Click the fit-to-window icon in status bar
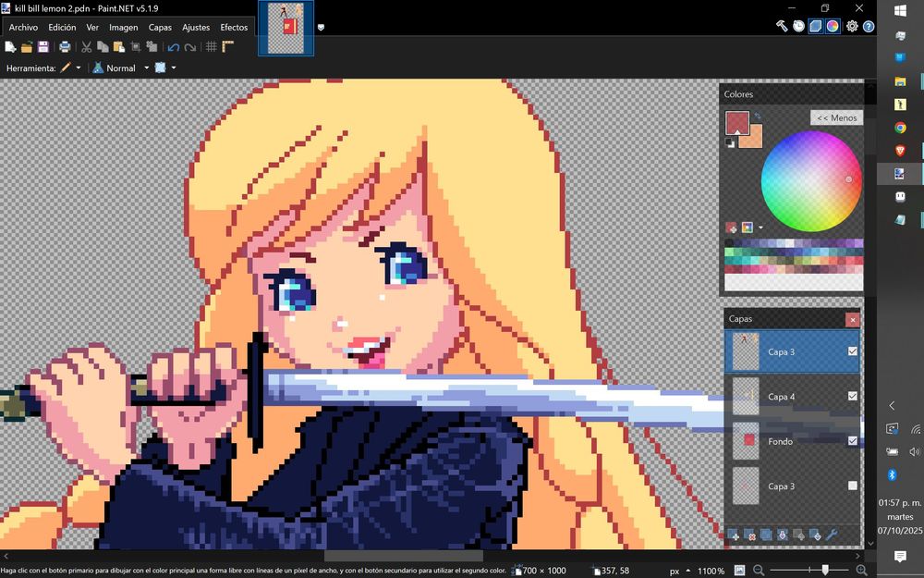 [x=739, y=571]
